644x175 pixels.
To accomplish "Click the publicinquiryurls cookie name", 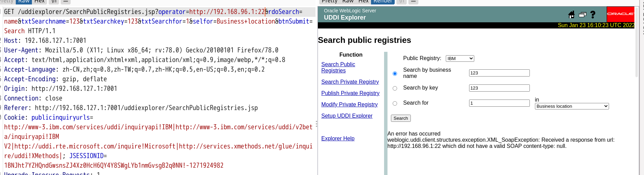I will pos(60,117).
